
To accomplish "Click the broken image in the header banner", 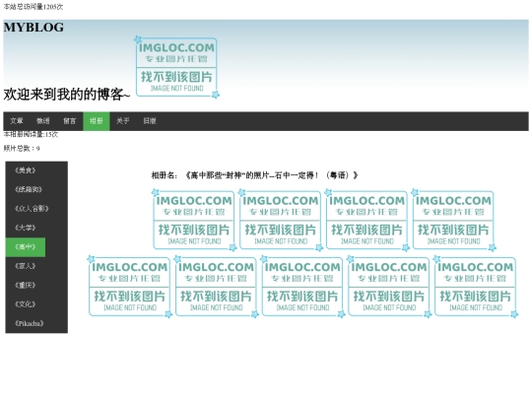I will point(176,67).
